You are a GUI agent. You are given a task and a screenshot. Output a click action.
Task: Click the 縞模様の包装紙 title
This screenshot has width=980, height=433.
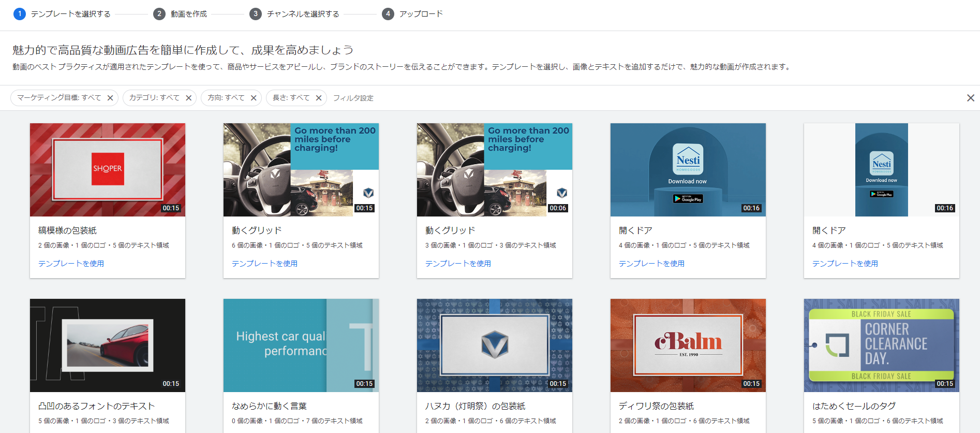coord(67,230)
